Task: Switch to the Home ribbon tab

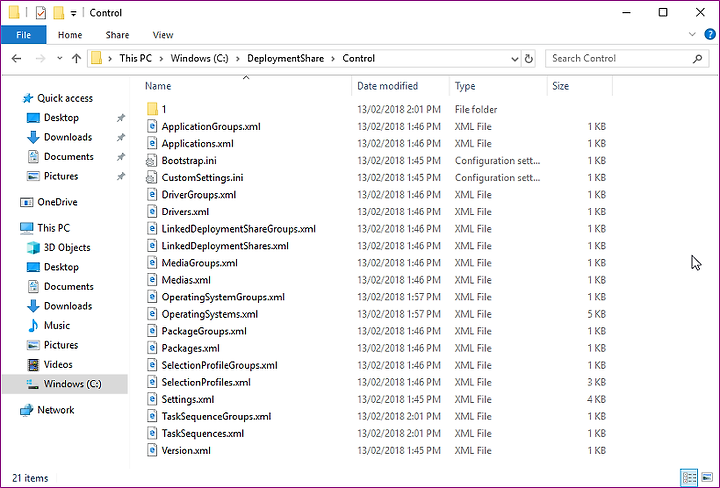Action: pyautogui.click(x=70, y=35)
